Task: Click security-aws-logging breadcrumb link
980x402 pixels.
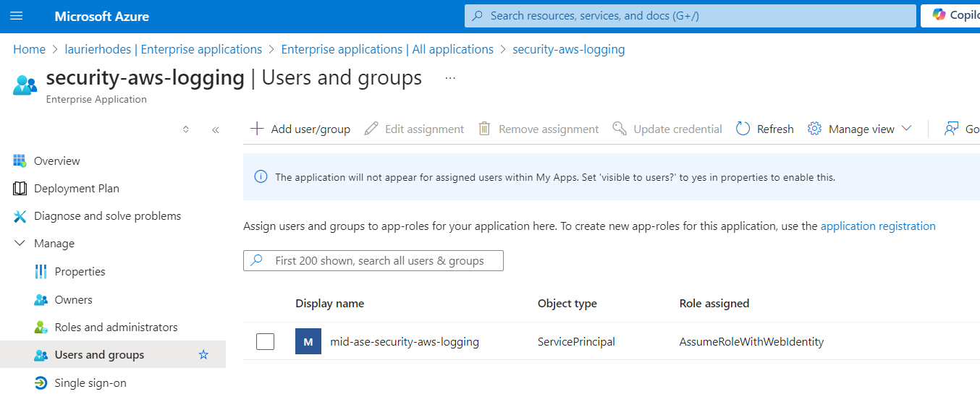Action: tap(569, 49)
